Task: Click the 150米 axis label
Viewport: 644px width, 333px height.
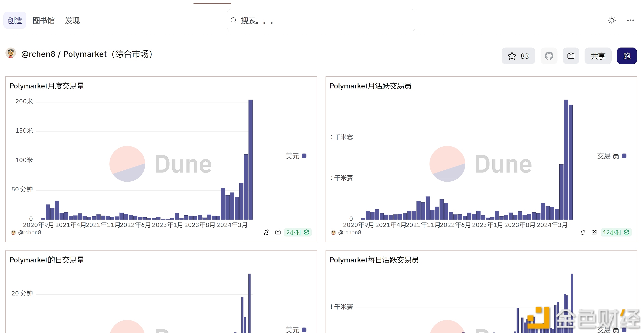Action: 24,131
